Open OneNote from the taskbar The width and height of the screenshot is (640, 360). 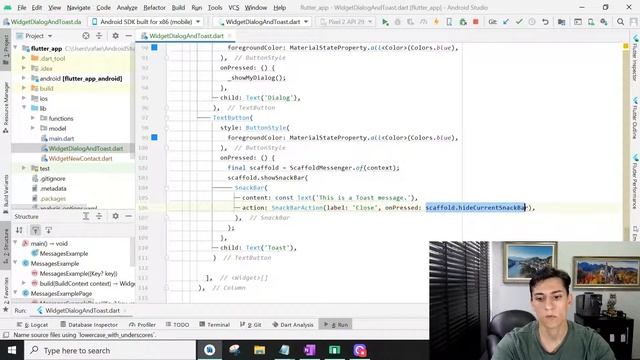309,350
